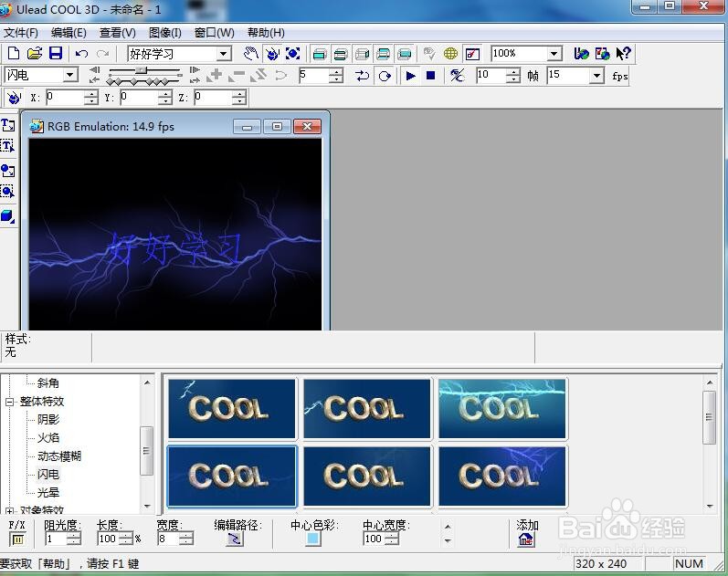Toggle loop mode on

click(x=385, y=76)
